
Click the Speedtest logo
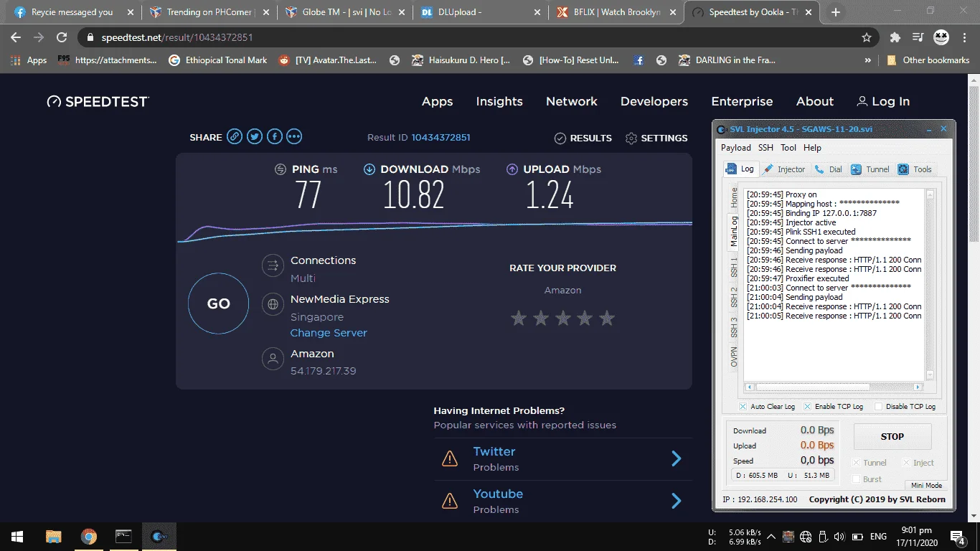(98, 102)
